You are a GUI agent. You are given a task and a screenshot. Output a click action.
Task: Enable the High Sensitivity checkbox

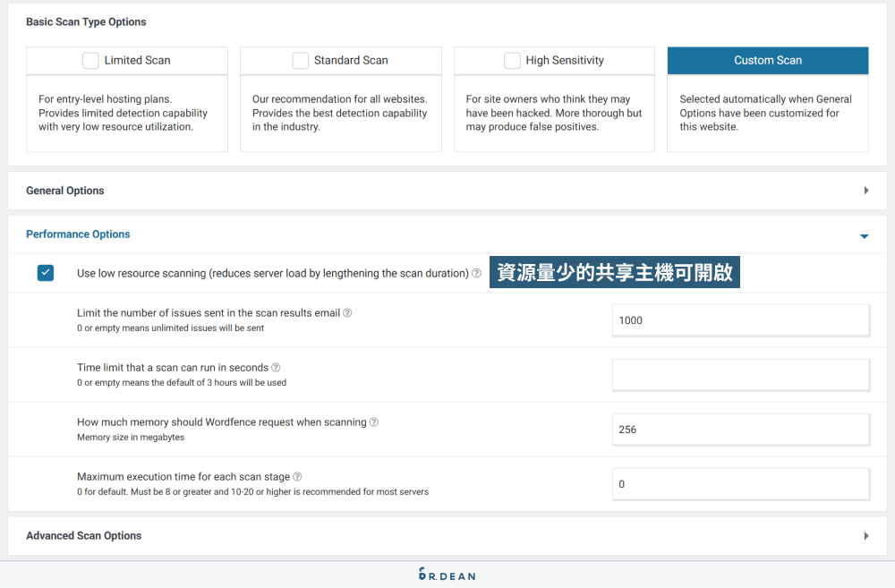point(512,60)
